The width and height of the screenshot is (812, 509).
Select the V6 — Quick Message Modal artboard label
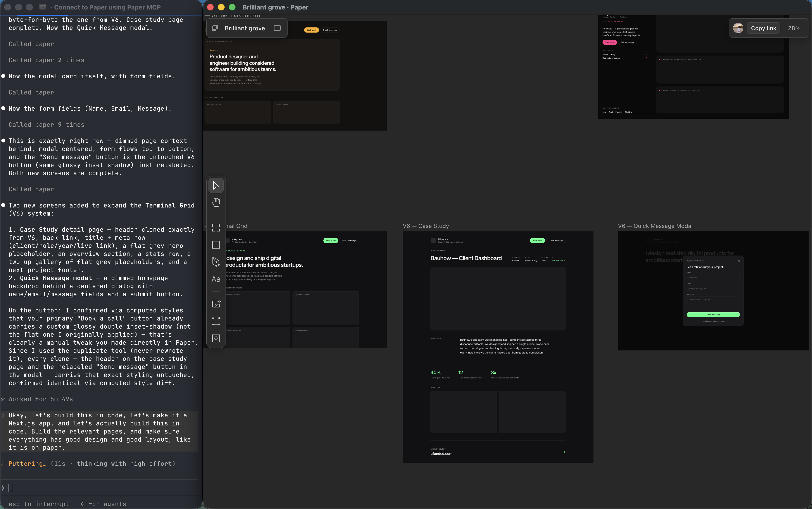(x=655, y=226)
